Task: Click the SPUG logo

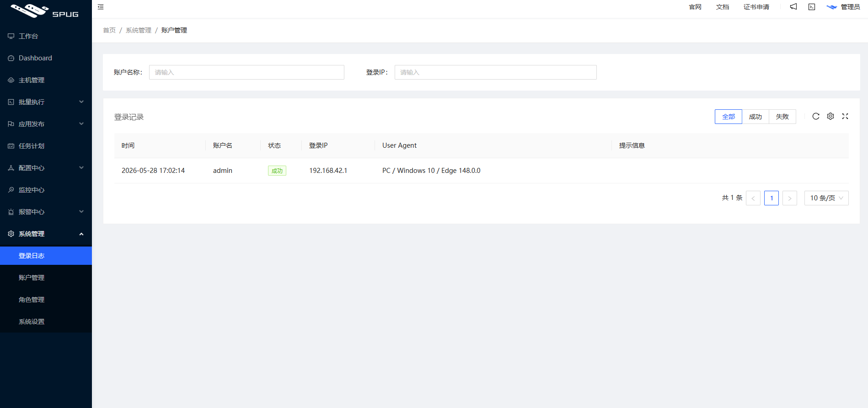Action: click(x=45, y=11)
